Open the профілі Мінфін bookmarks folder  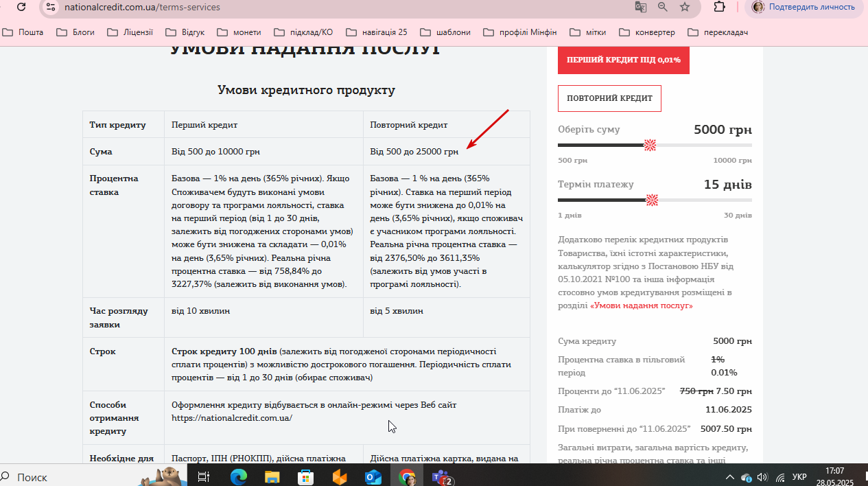tap(520, 32)
